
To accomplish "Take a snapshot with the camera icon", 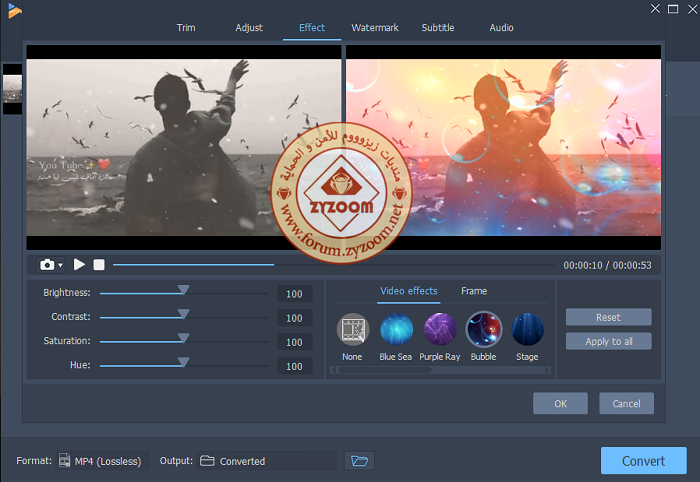I will click(47, 265).
